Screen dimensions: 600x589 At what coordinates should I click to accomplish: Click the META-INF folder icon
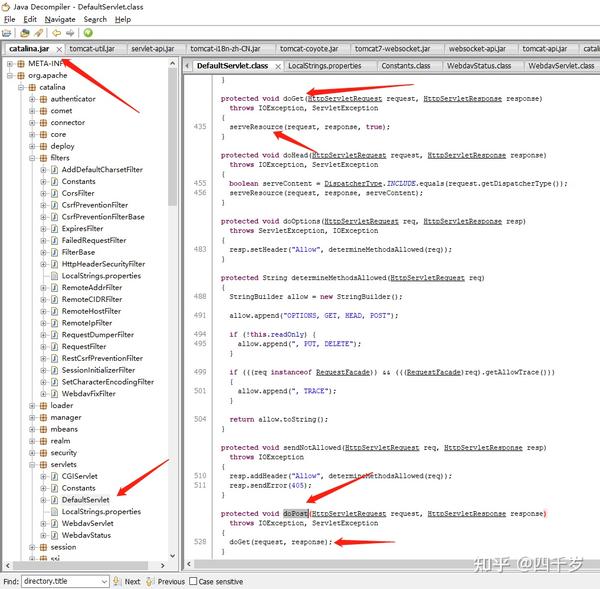point(21,64)
